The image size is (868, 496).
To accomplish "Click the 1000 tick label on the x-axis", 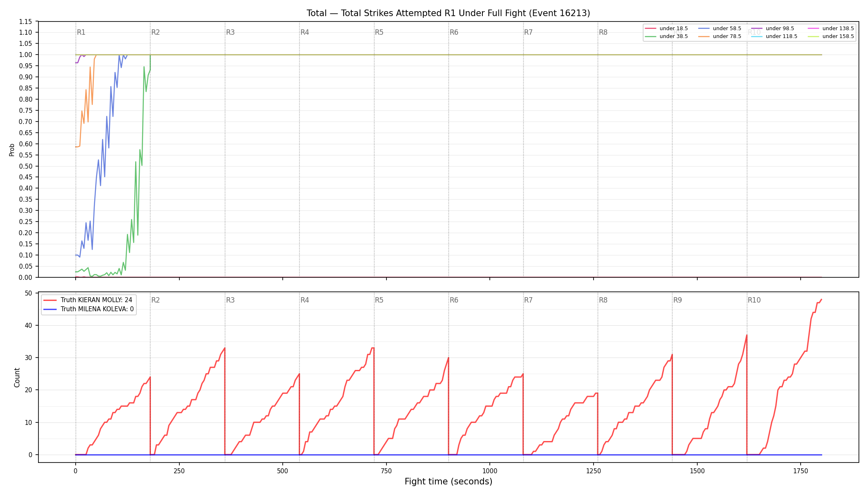I will pyautogui.click(x=490, y=471).
